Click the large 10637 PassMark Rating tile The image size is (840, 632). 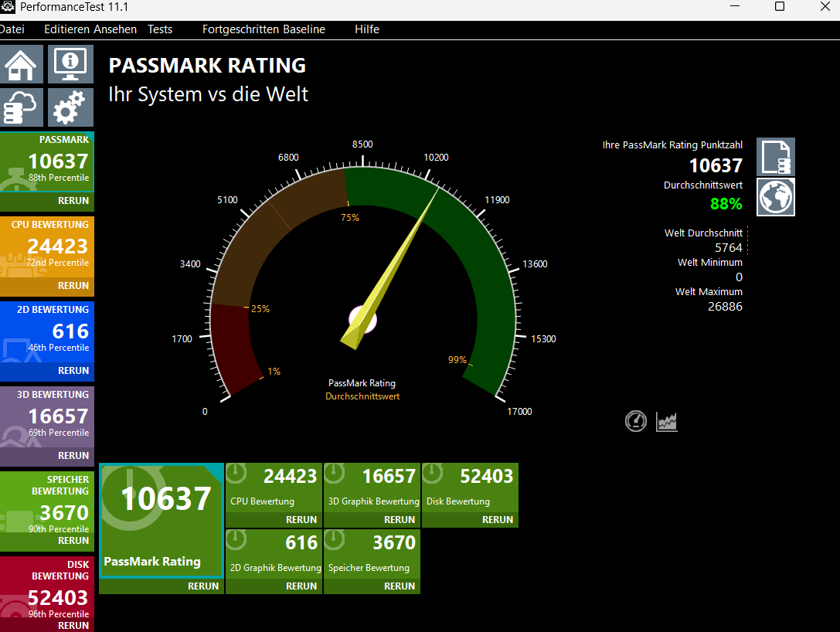coord(162,520)
